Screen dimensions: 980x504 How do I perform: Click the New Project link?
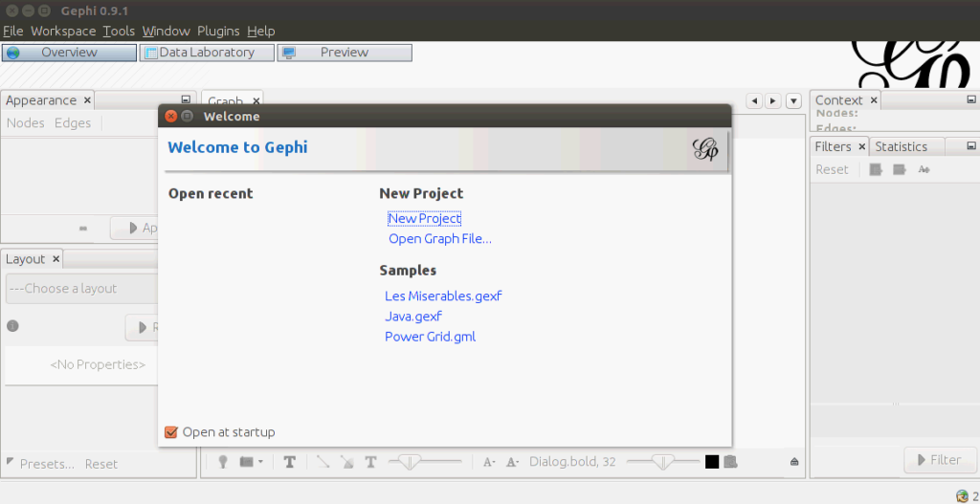click(424, 219)
